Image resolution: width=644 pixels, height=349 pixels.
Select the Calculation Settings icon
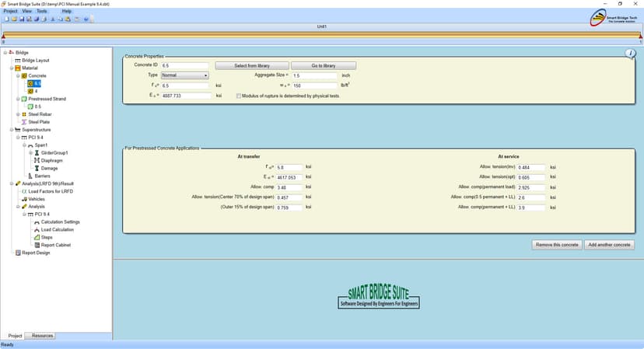click(x=37, y=222)
